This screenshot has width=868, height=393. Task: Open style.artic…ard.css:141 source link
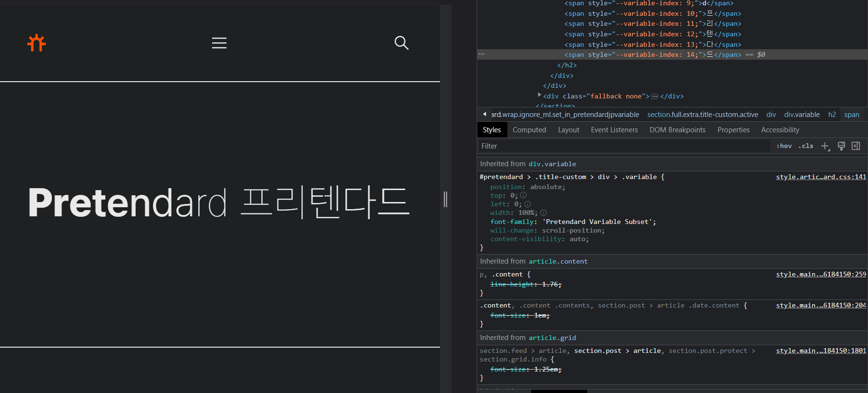[x=821, y=177]
